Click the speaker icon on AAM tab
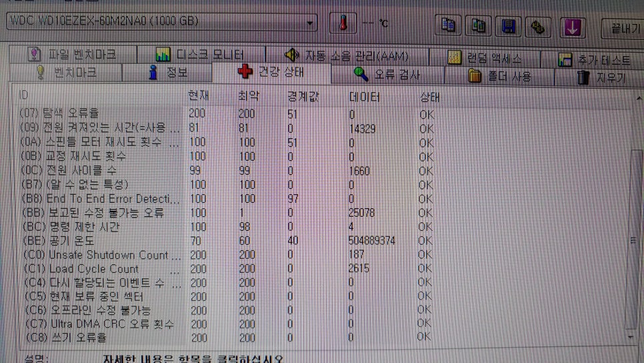Image resolution: width=644 pixels, height=363 pixels. coord(291,55)
